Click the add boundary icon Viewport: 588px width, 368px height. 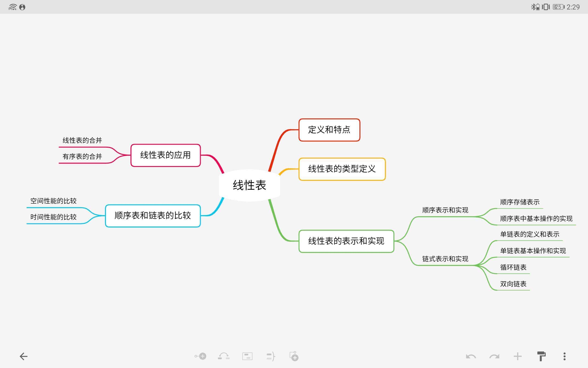click(x=247, y=356)
